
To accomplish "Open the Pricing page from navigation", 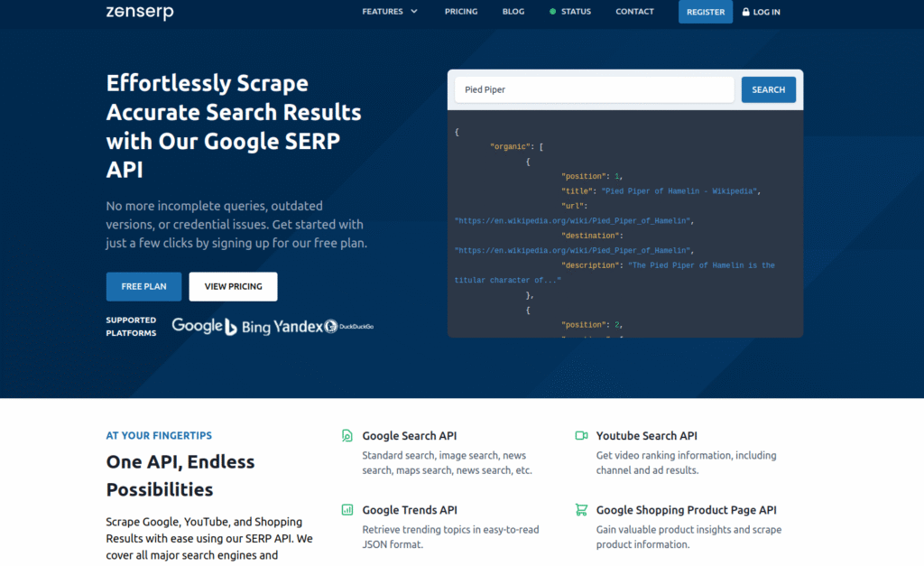I will (461, 12).
